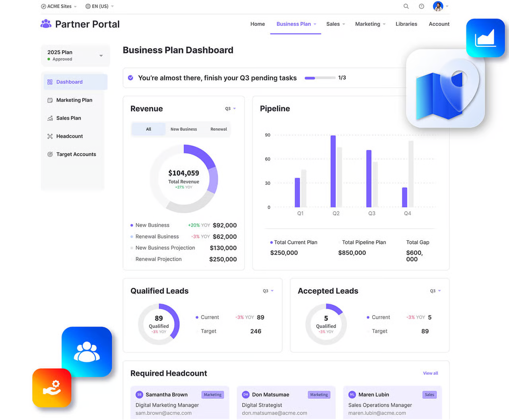The height and width of the screenshot is (420, 509).
Task: Go to Target Accounts in sidebar
Action: click(76, 154)
